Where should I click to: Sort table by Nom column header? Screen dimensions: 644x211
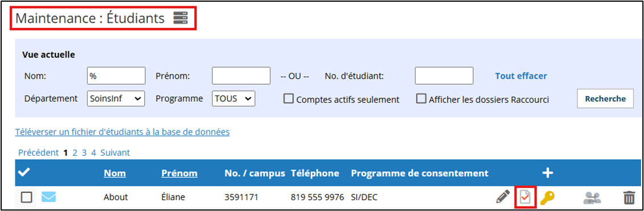[x=114, y=173]
